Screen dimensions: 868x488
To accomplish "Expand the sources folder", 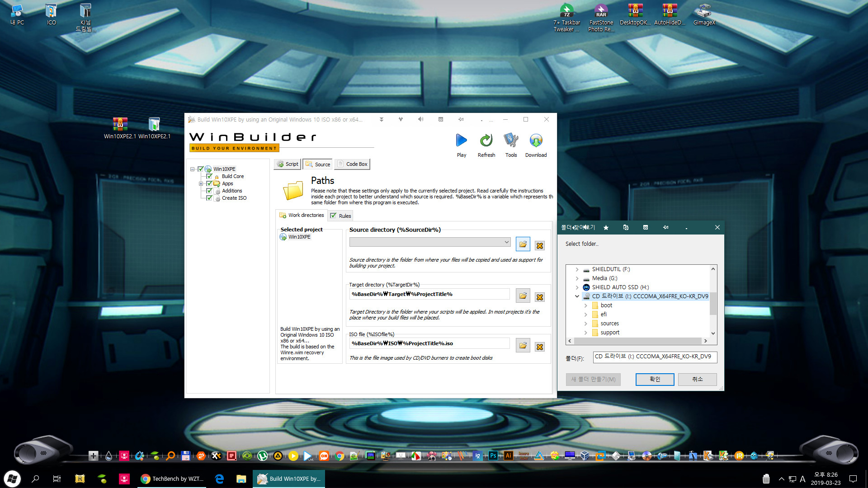I will tap(585, 324).
